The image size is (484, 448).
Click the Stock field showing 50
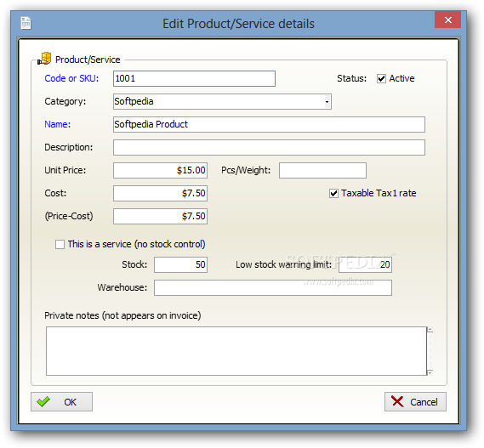click(180, 264)
